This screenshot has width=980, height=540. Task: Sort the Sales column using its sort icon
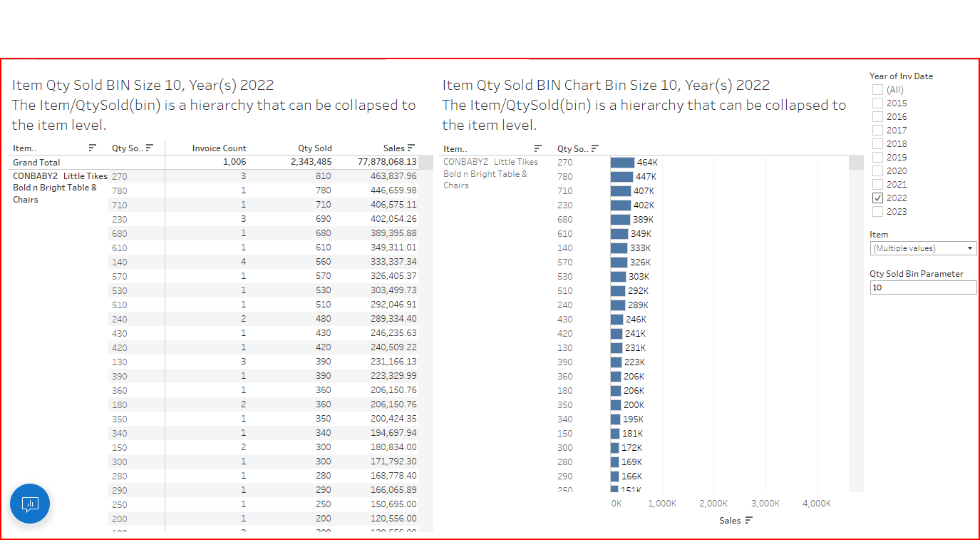pos(411,148)
